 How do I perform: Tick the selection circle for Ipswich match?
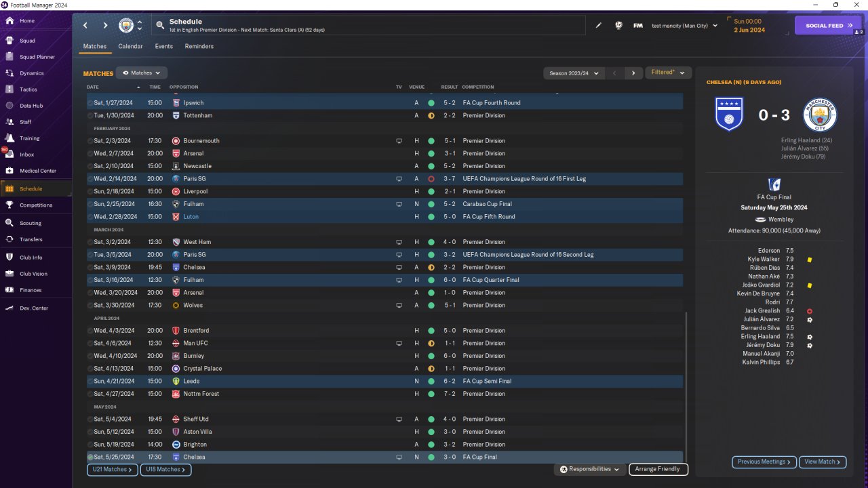[90, 103]
